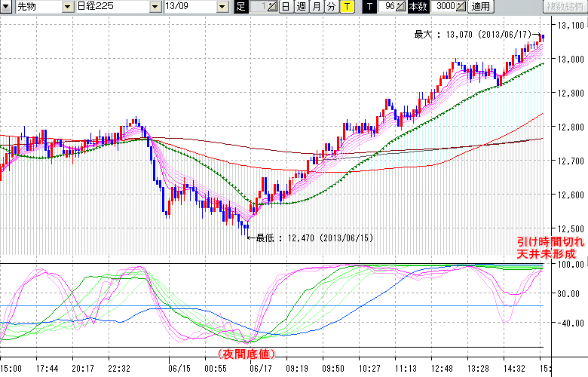Open the 13/09 contract month dropdown
The height and width of the screenshot is (377, 588).
click(221, 7)
